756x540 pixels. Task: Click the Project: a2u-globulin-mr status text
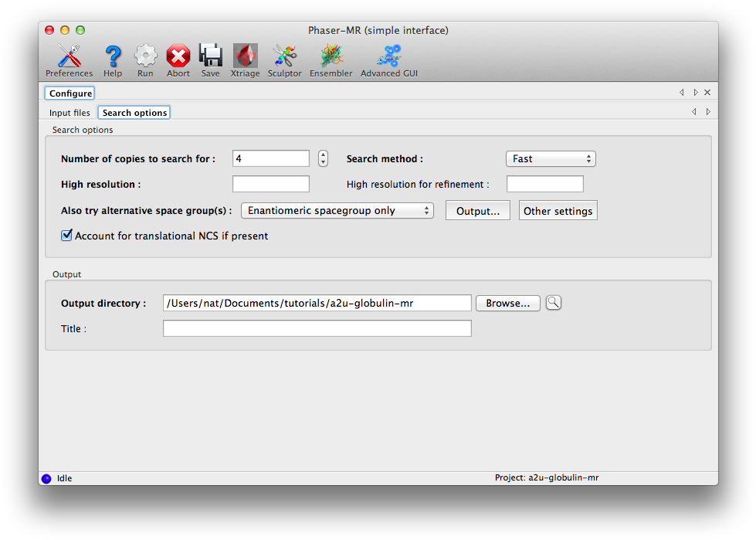pyautogui.click(x=547, y=477)
